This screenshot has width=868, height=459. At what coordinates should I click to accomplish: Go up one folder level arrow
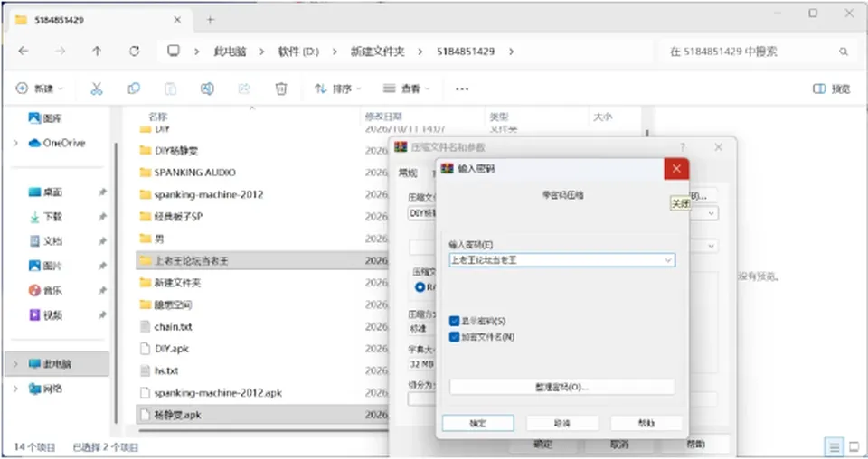pyautogui.click(x=97, y=51)
